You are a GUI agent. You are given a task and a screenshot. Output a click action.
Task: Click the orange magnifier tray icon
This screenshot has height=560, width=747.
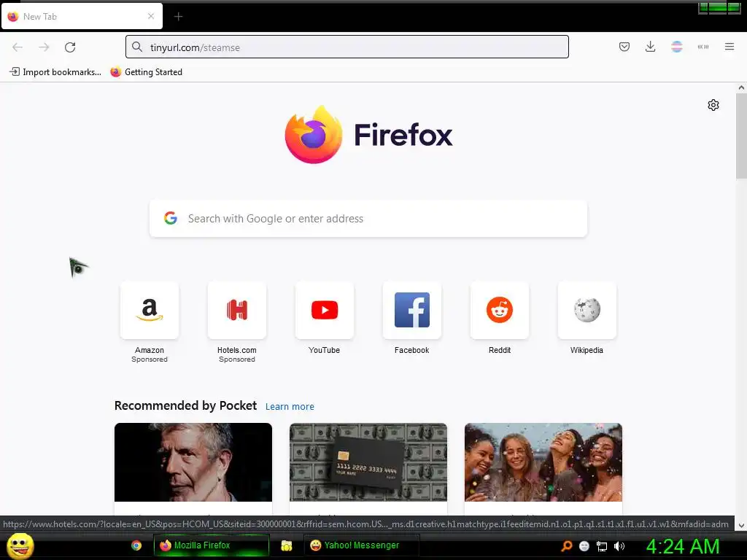tap(566, 546)
